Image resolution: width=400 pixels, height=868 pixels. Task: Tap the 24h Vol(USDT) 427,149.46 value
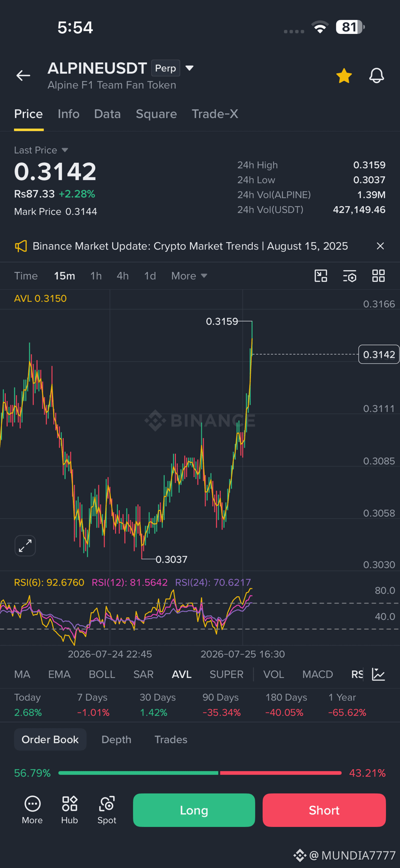tap(359, 210)
